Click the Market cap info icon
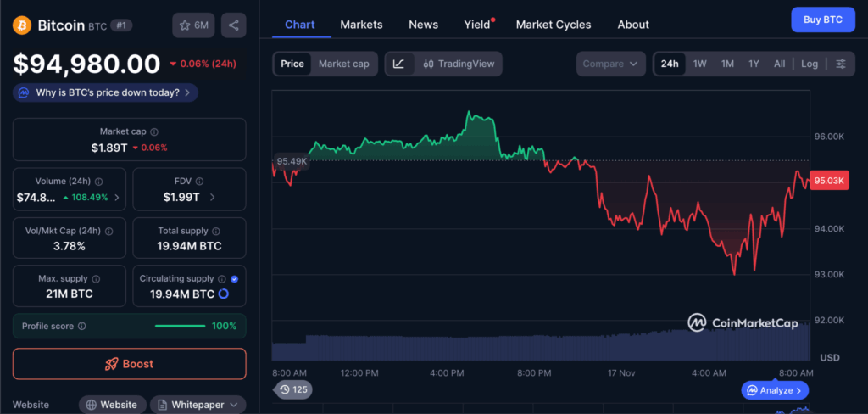Image resolution: width=868 pixels, height=414 pixels. [x=153, y=131]
